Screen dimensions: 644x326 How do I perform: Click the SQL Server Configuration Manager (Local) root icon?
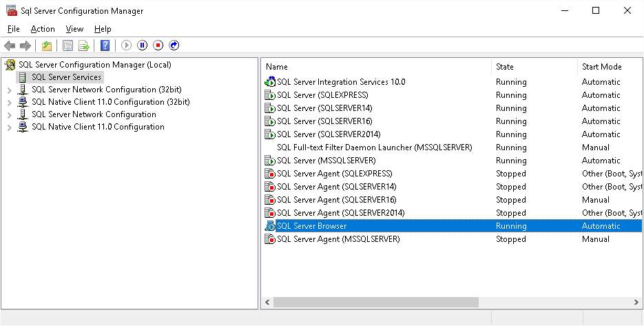pos(10,65)
